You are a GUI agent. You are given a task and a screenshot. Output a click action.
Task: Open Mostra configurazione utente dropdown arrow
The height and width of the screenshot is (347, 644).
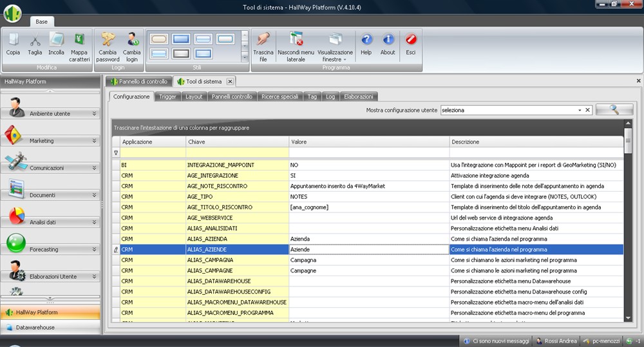tap(580, 110)
